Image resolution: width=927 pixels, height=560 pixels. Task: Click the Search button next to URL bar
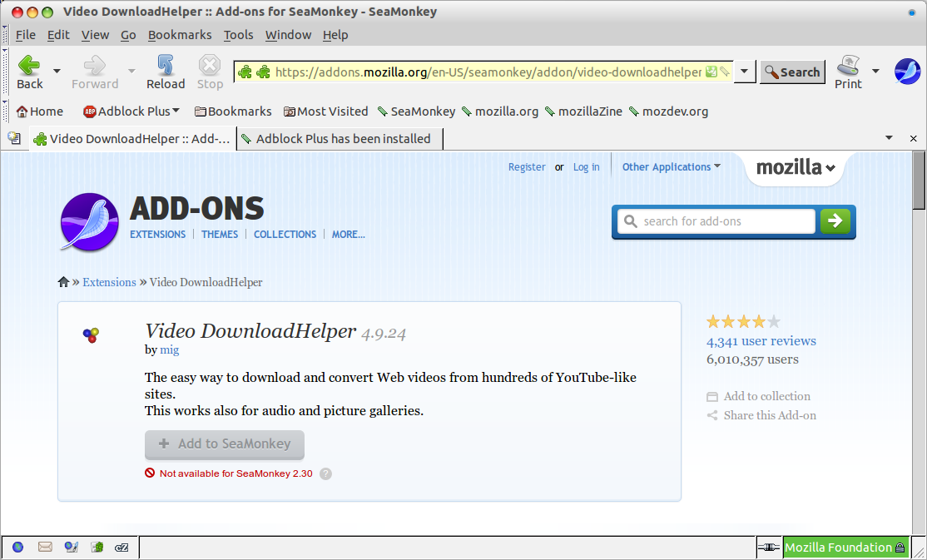(x=792, y=72)
